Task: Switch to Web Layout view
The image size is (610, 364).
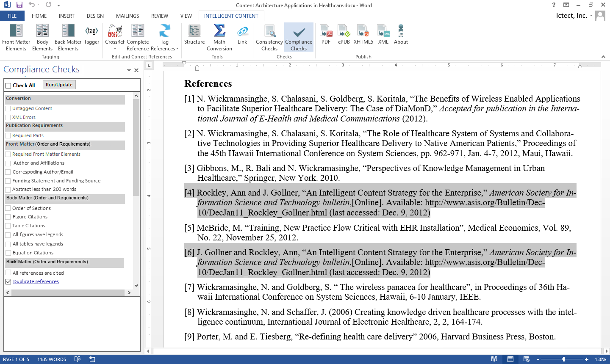Action: 527,359
